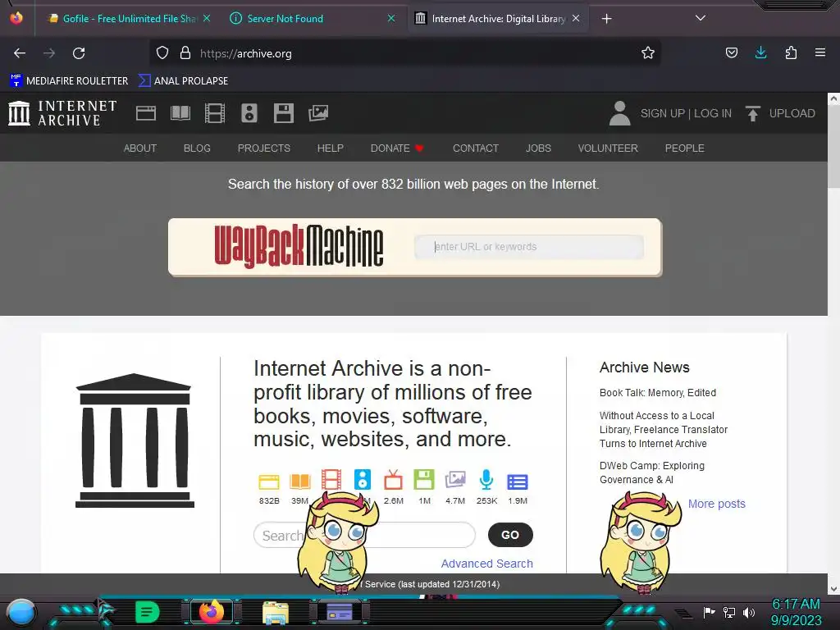Open the HELP nav item
The height and width of the screenshot is (630, 840).
330,148
